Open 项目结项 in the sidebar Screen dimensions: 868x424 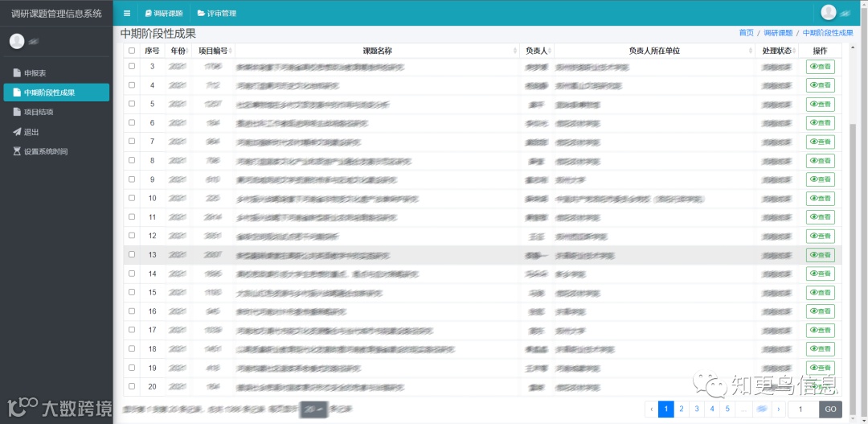point(56,112)
